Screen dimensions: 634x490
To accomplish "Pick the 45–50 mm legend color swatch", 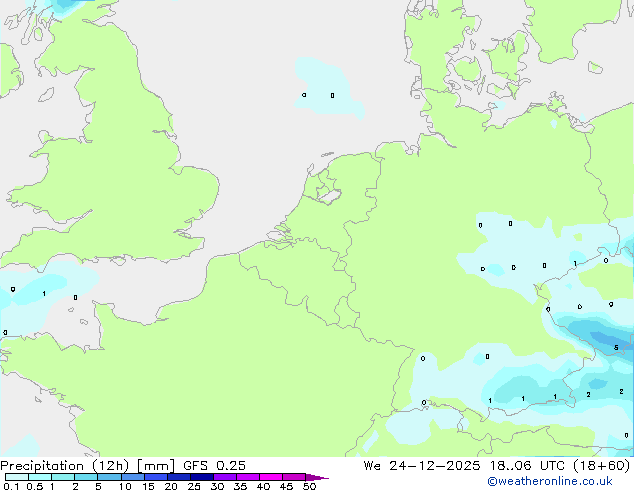I will pos(294,477).
